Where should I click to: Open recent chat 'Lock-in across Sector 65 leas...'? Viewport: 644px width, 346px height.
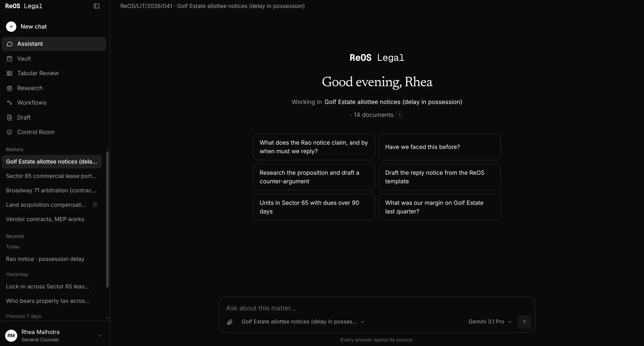tap(52, 286)
